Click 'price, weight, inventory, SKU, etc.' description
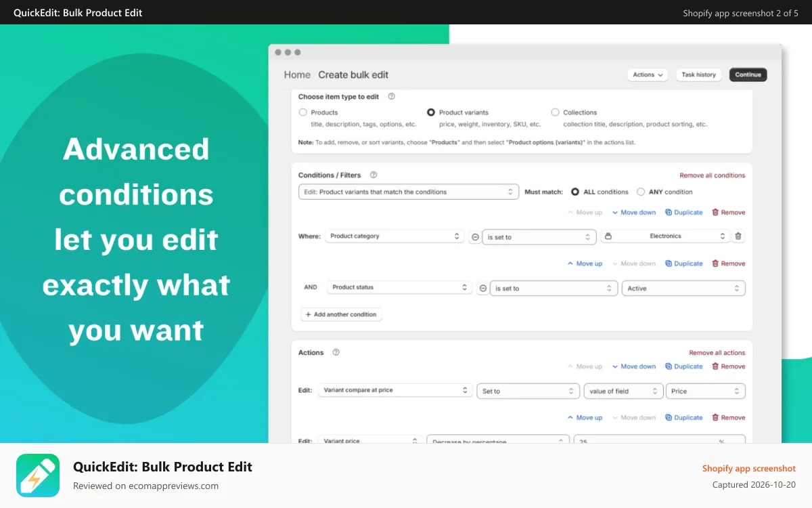Image resolution: width=812 pixels, height=508 pixels. coord(490,125)
